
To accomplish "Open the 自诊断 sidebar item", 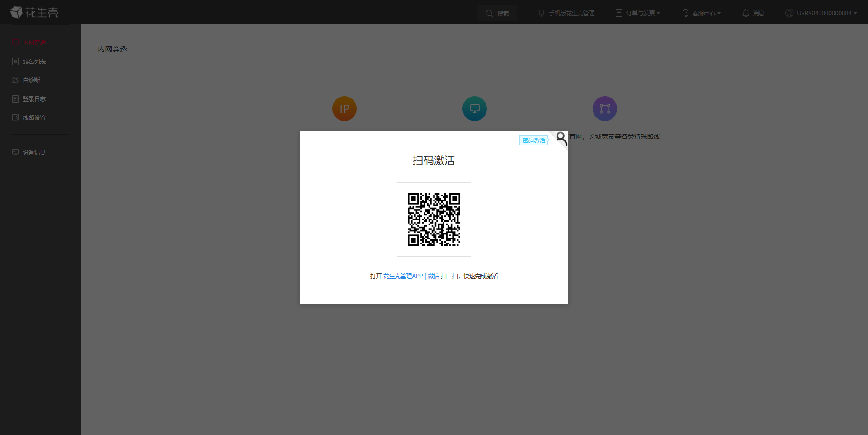I will (31, 80).
